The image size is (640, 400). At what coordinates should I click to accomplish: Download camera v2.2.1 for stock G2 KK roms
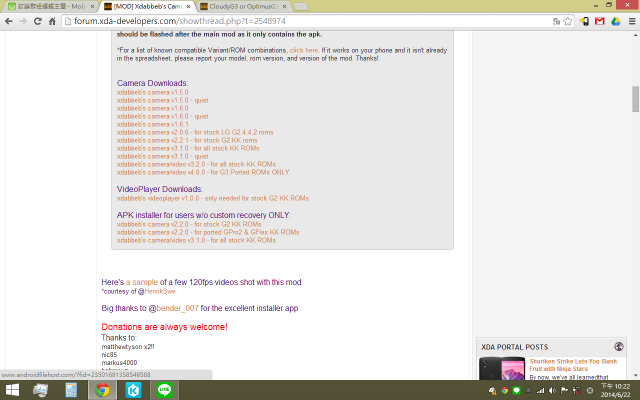[187, 140]
